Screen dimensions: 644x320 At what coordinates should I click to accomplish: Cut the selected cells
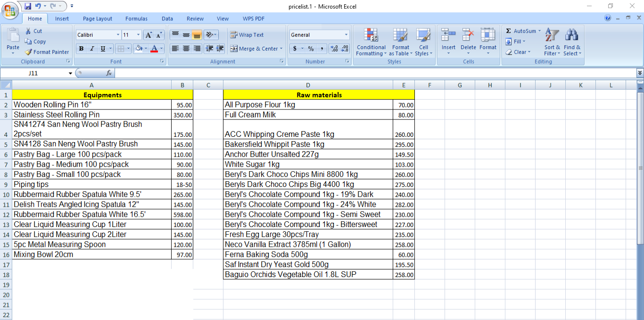(33, 31)
